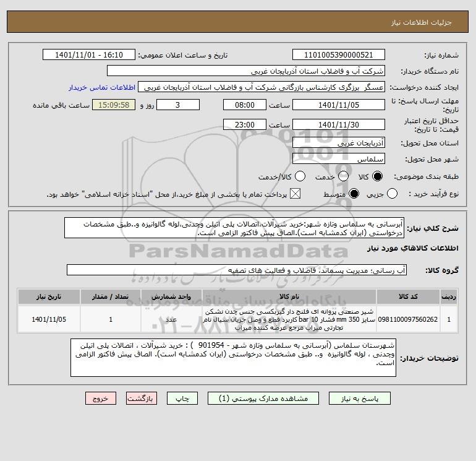Click the need date cell 1401/11/05

click(x=49, y=319)
